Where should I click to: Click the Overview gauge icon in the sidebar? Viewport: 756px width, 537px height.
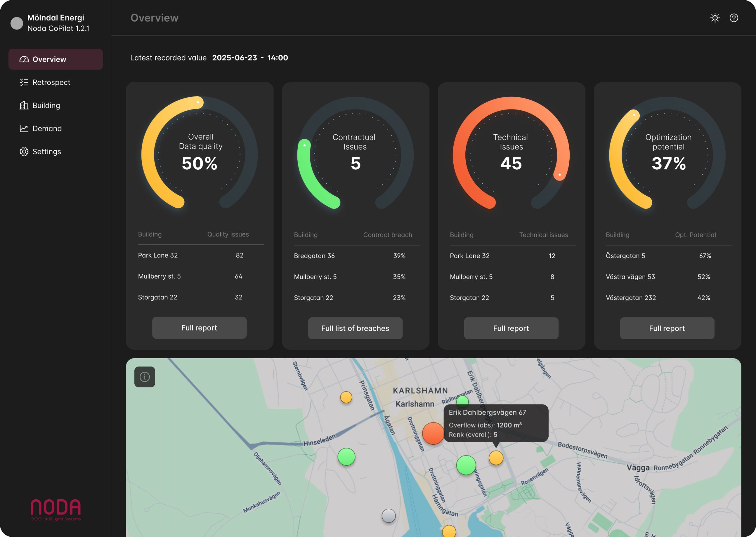coord(24,59)
